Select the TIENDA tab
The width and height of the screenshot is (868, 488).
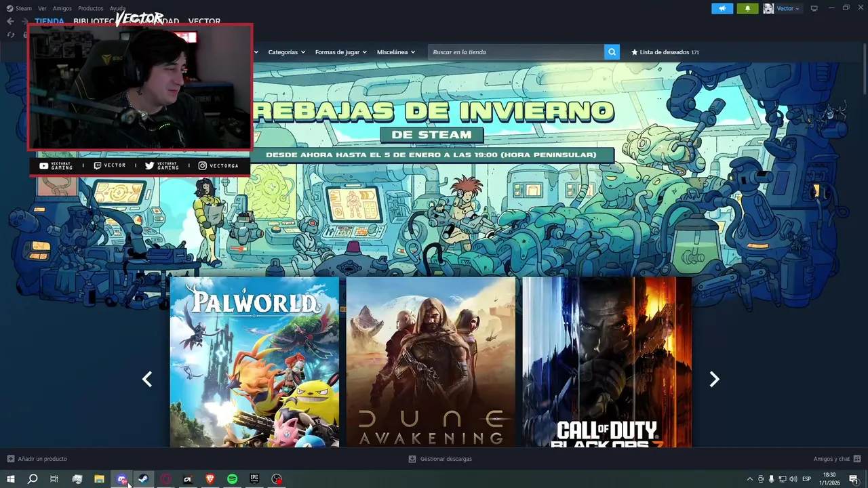click(50, 21)
